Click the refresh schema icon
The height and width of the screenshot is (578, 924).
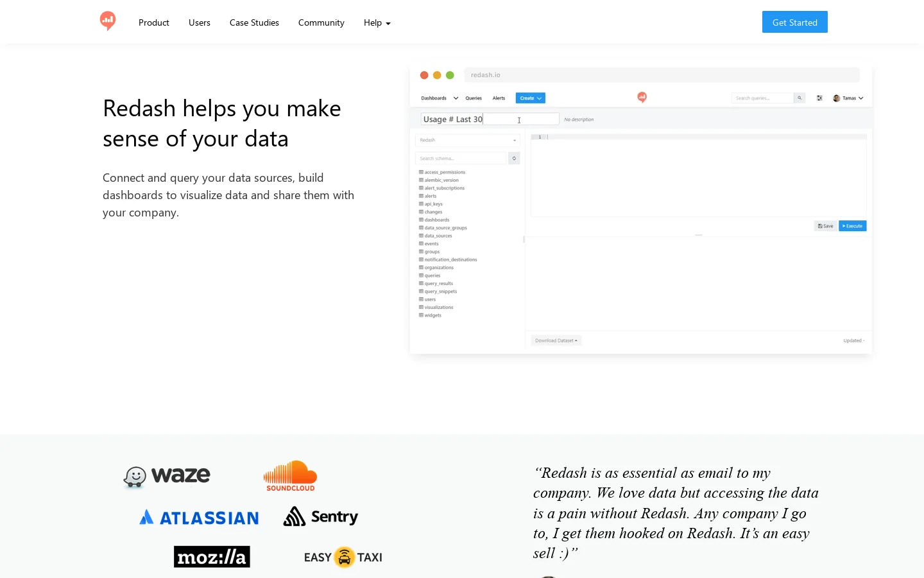point(514,158)
